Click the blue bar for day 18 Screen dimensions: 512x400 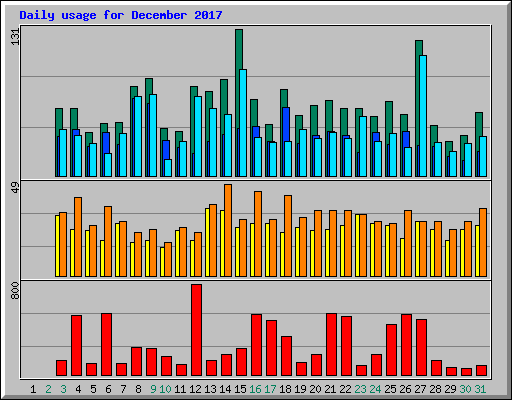click(286, 124)
